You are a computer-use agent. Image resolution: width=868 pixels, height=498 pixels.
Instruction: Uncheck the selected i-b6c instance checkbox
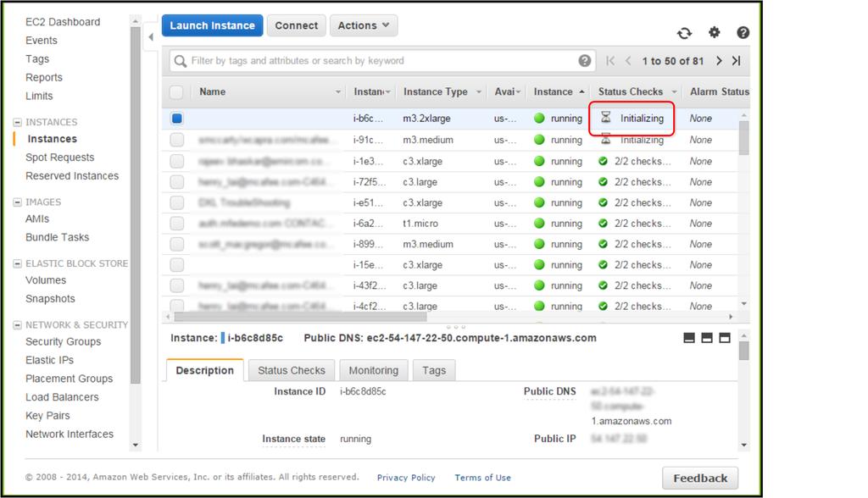(x=176, y=118)
